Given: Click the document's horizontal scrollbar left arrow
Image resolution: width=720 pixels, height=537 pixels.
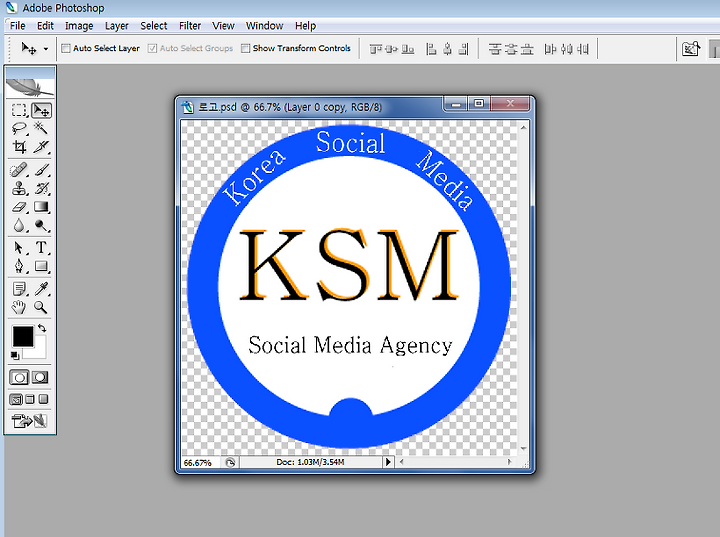Looking at the screenshot, I should pyautogui.click(x=402, y=462).
